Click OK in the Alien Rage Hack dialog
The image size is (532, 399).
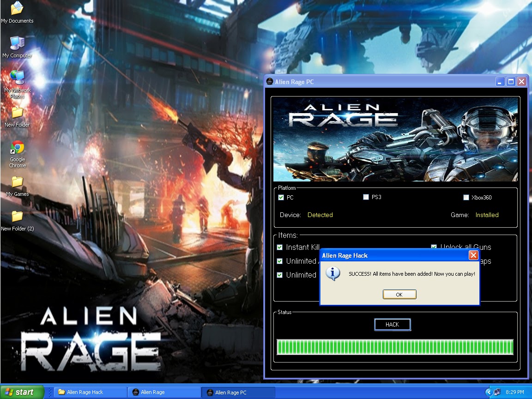399,295
